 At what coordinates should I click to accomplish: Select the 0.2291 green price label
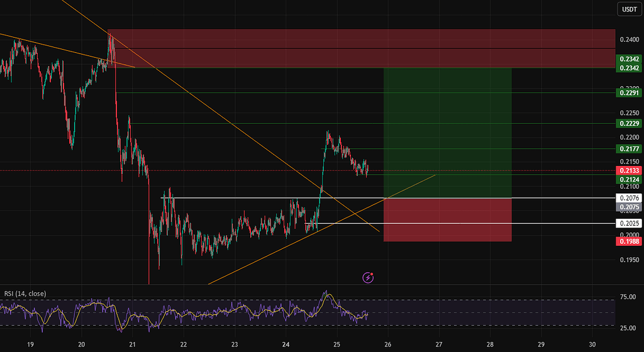tap(629, 93)
